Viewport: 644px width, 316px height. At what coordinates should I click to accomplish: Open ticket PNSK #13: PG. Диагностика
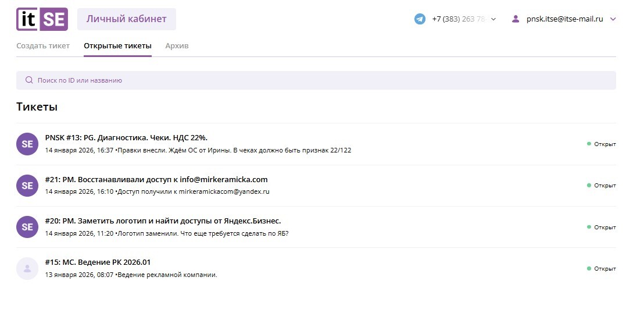pyautogui.click(x=126, y=138)
